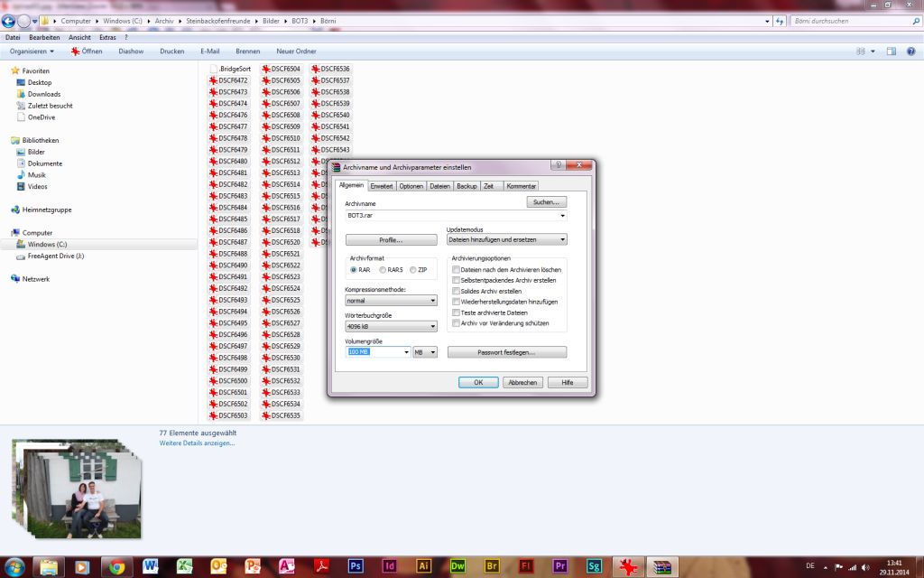
Task: Open Photoshop from the taskbar
Action: pos(356,568)
